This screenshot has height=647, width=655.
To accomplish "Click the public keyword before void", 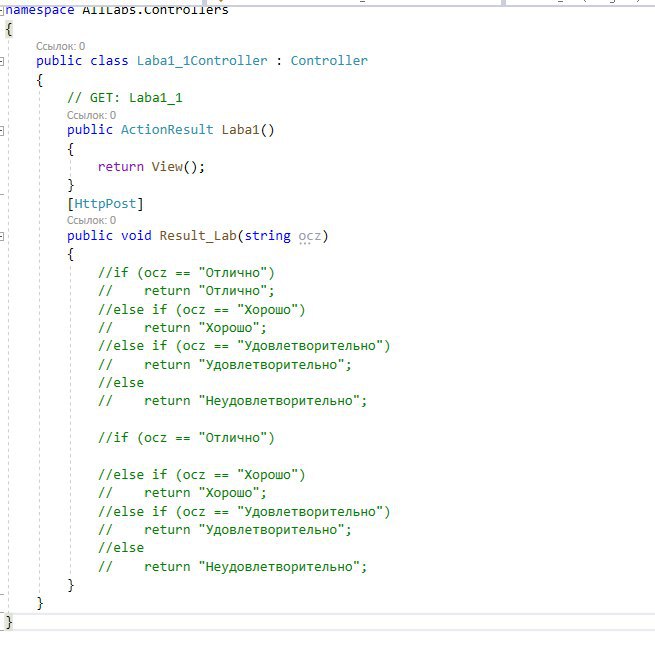I will click(x=90, y=236).
